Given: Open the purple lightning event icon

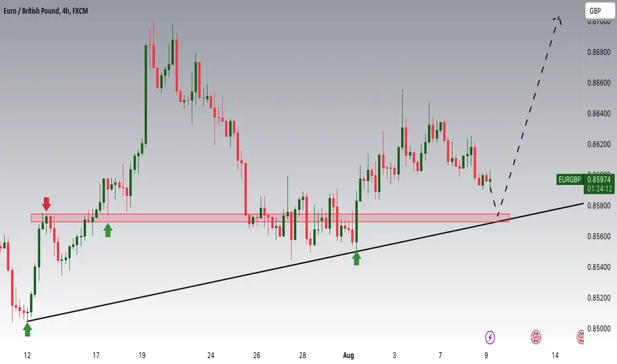Looking at the screenshot, I should [x=490, y=338].
